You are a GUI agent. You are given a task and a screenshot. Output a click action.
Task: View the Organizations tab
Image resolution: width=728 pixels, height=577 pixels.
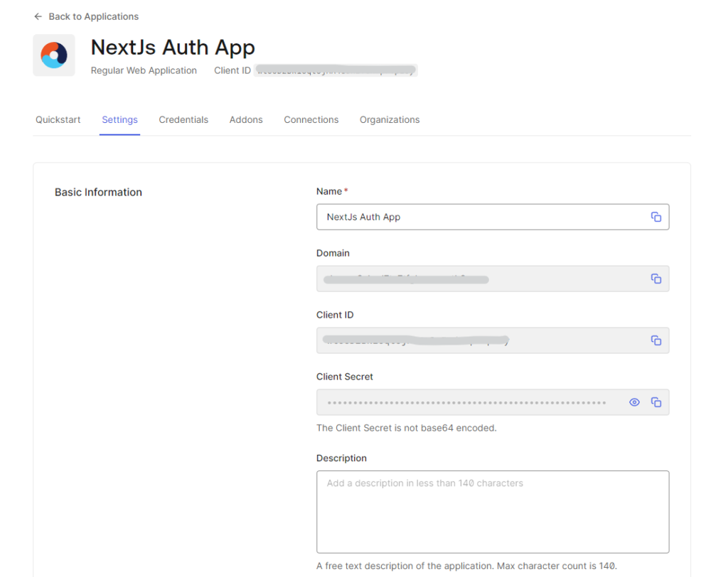[390, 120]
